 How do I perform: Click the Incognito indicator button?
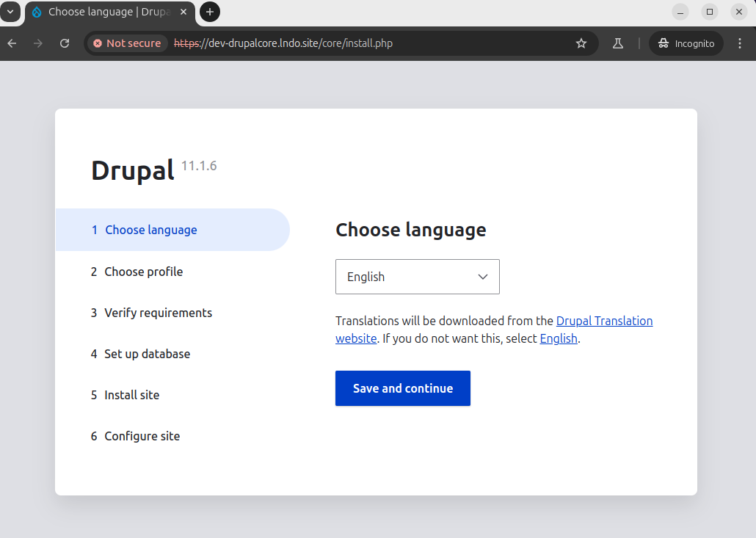click(x=686, y=43)
